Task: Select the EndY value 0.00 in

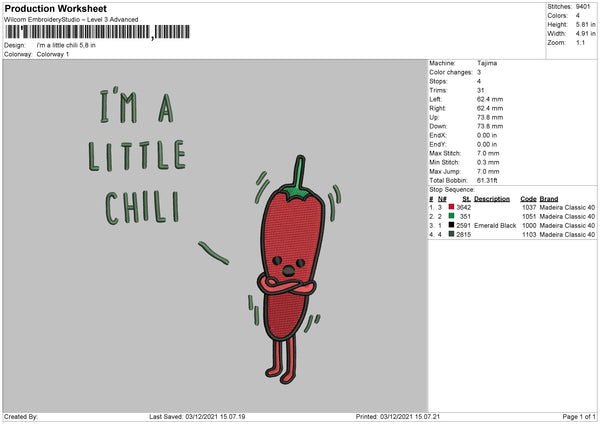Action: pos(487,144)
